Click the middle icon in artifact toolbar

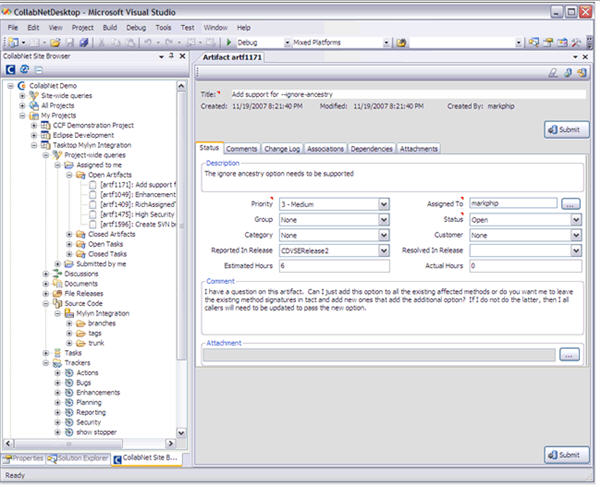point(568,73)
